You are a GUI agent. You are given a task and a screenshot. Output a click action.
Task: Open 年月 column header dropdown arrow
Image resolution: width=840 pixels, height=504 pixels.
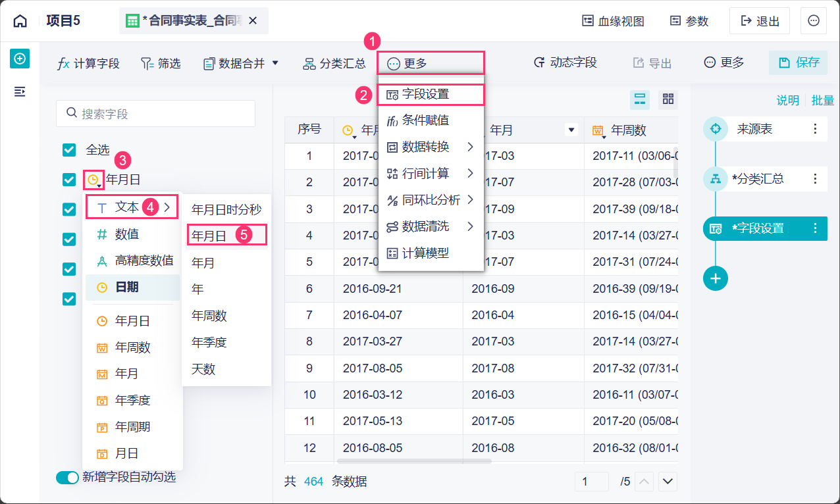[x=571, y=130]
